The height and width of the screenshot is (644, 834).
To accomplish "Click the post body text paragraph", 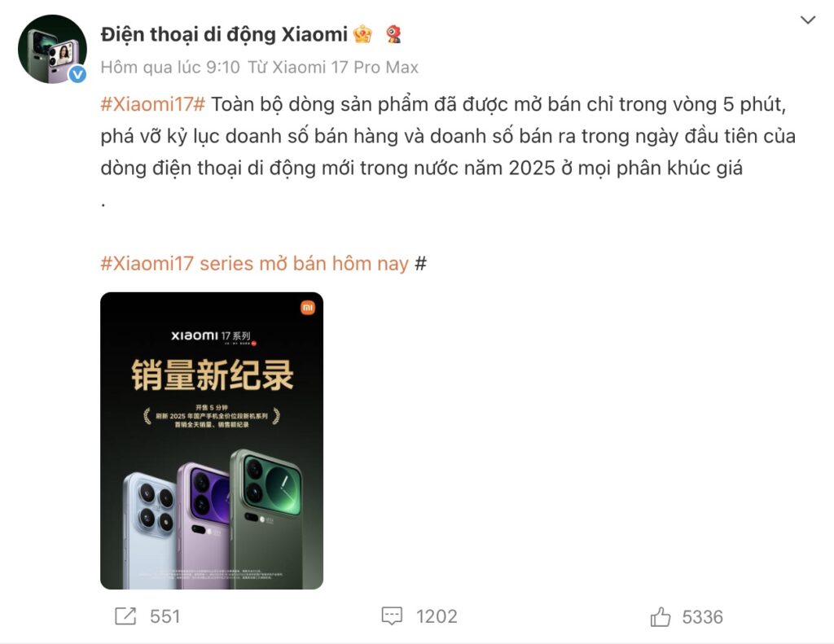I will (x=448, y=137).
